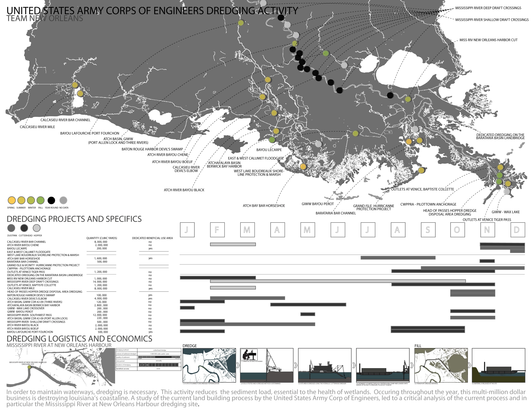Screen dimensions: 532x411
Task: Select the Year Round black legend circle
Action: pyautogui.click(x=51, y=200)
